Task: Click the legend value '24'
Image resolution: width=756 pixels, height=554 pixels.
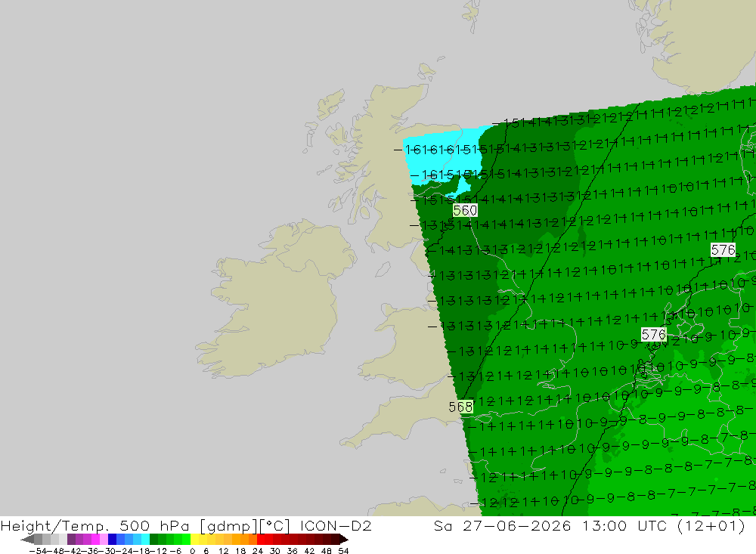Action: [x=258, y=551]
